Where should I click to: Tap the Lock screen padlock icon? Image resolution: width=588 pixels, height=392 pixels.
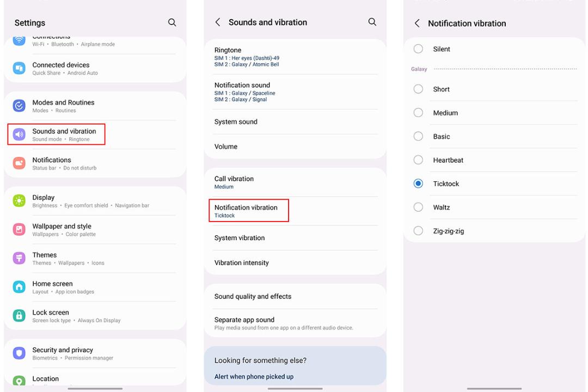[x=19, y=315]
